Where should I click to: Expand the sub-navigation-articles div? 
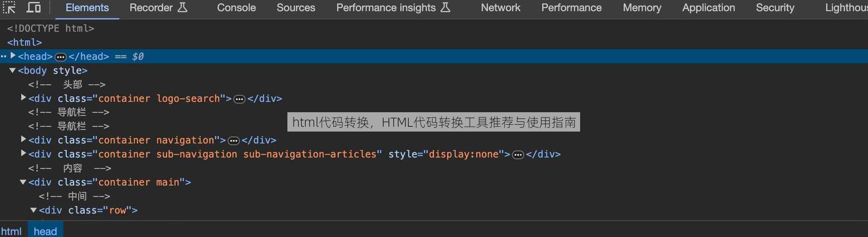point(23,153)
